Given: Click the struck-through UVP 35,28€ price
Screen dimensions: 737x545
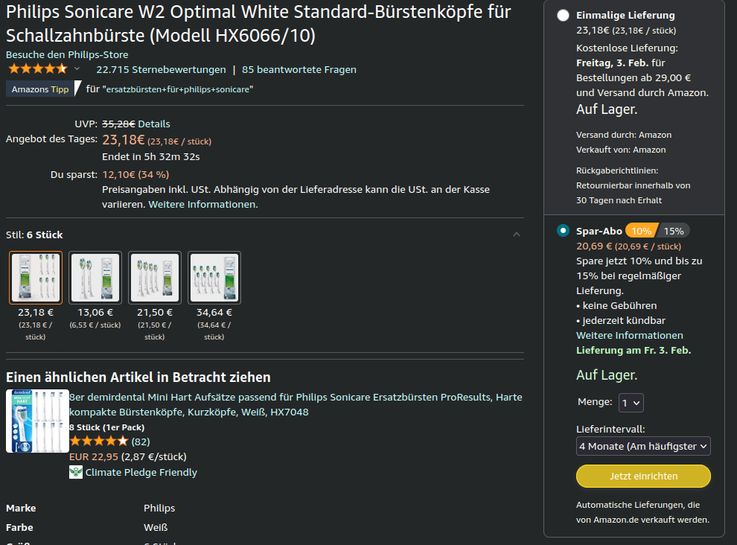Looking at the screenshot, I should tap(118, 124).
